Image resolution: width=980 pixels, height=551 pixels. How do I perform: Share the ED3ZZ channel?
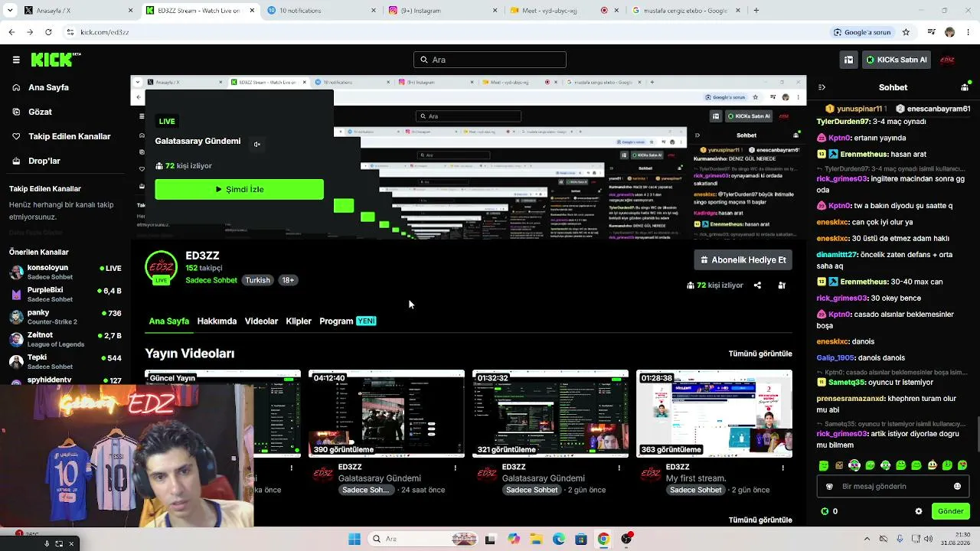757,285
